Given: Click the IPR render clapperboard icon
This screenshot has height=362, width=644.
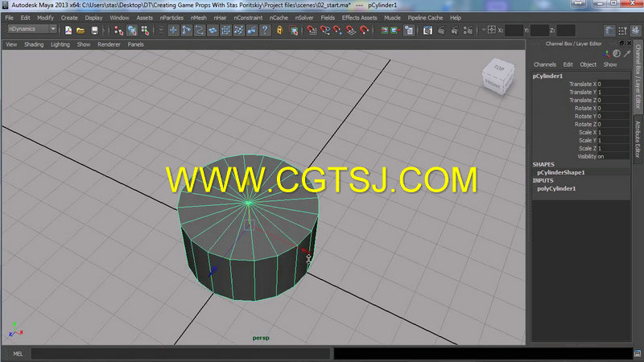Looking at the screenshot, I should click(x=455, y=31).
